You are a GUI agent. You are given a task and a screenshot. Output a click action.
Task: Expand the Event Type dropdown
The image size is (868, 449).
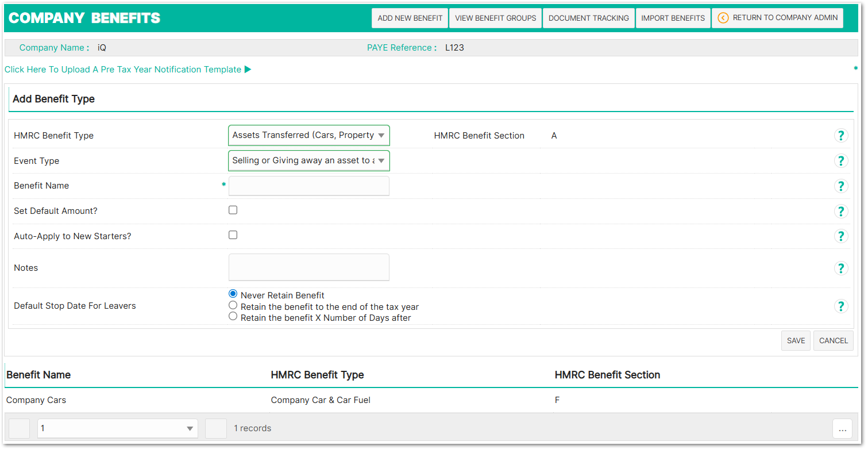308,161
